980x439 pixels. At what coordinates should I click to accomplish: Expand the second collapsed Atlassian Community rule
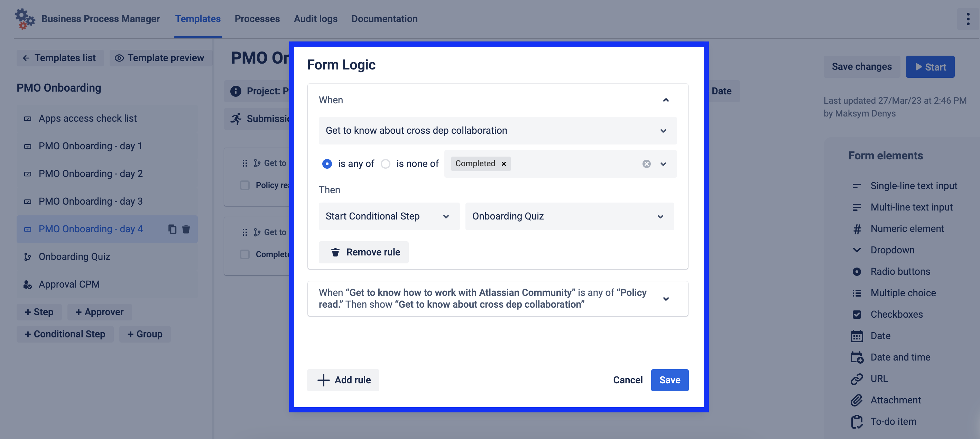pos(665,299)
